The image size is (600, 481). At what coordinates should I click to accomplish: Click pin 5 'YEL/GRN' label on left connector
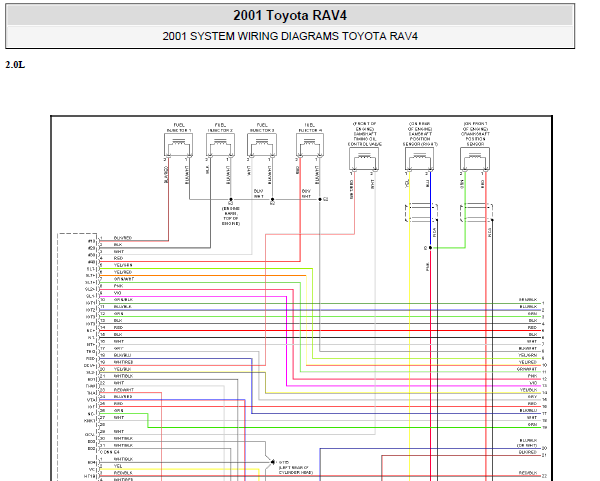pos(123,265)
